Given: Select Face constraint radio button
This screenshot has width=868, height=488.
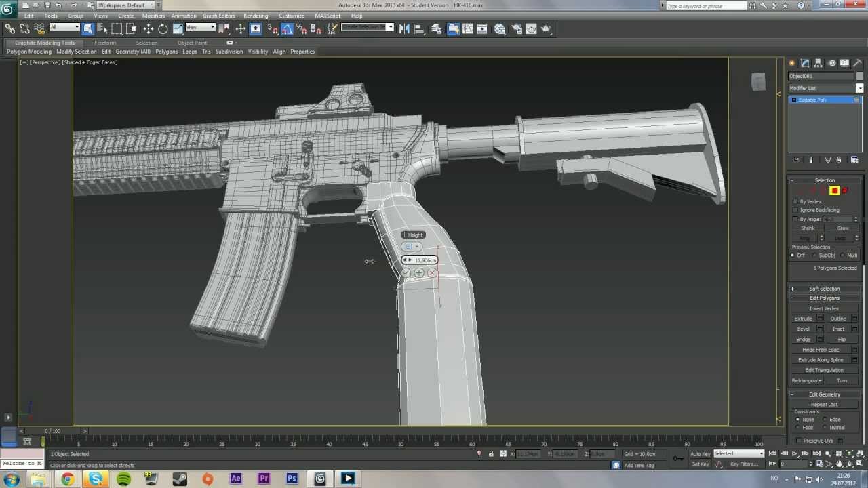Looking at the screenshot, I should click(x=798, y=428).
